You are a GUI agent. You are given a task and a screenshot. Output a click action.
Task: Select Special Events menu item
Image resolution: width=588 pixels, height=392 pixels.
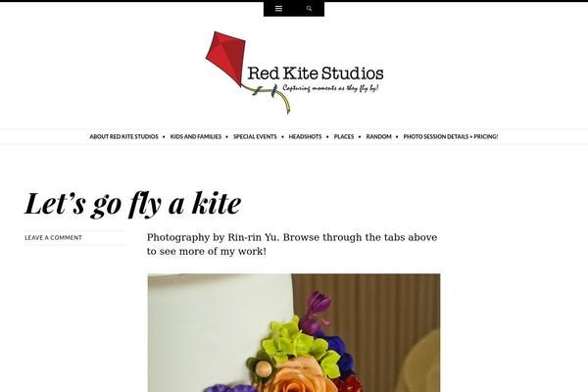(x=255, y=136)
